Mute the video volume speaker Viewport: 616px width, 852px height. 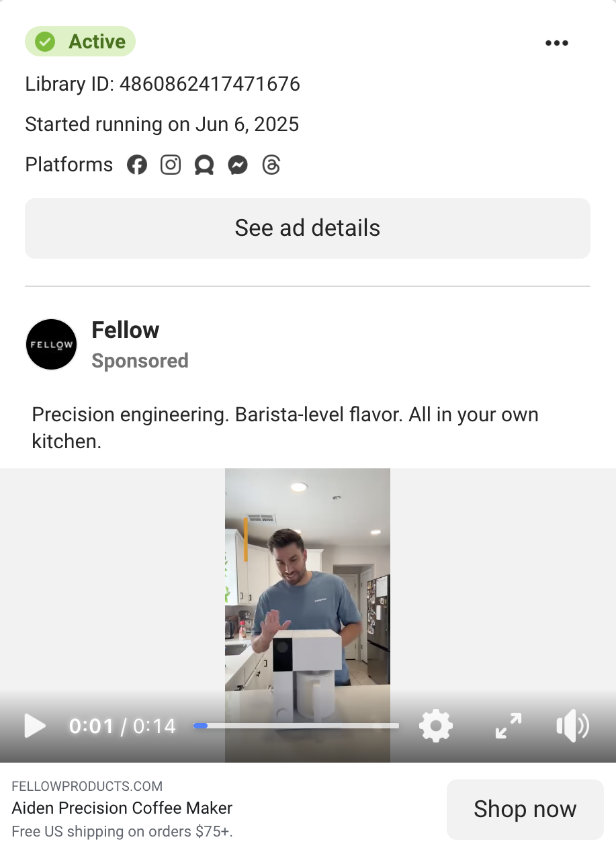pyautogui.click(x=572, y=726)
